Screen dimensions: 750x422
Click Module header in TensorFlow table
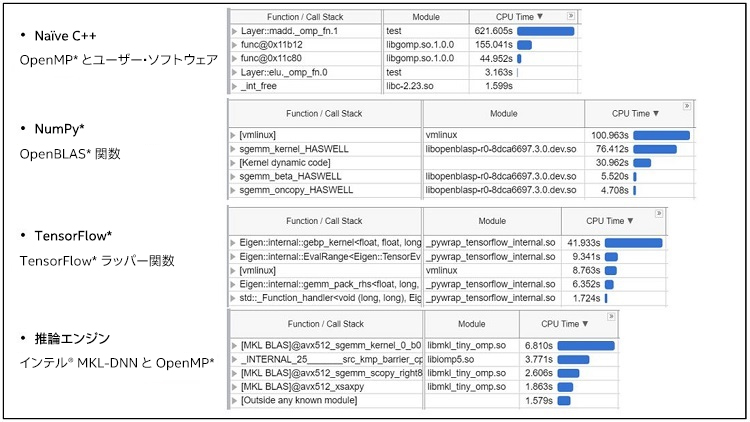click(x=492, y=221)
